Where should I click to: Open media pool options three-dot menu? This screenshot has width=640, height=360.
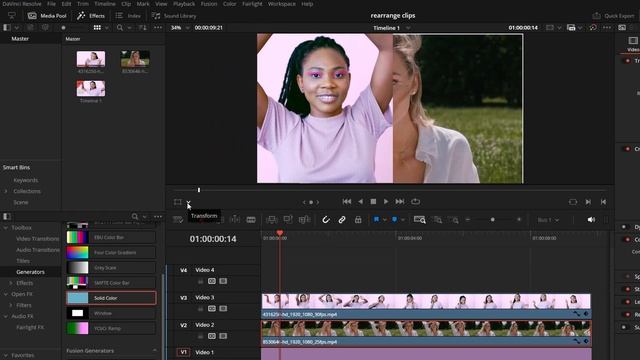(x=158, y=28)
